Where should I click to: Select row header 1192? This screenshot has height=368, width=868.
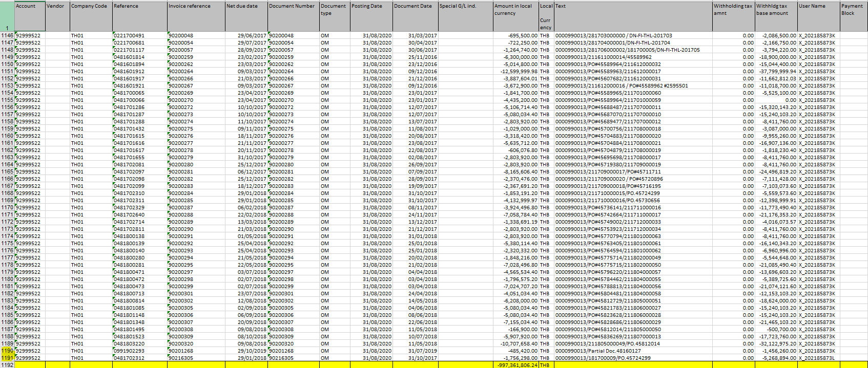pos(7,365)
